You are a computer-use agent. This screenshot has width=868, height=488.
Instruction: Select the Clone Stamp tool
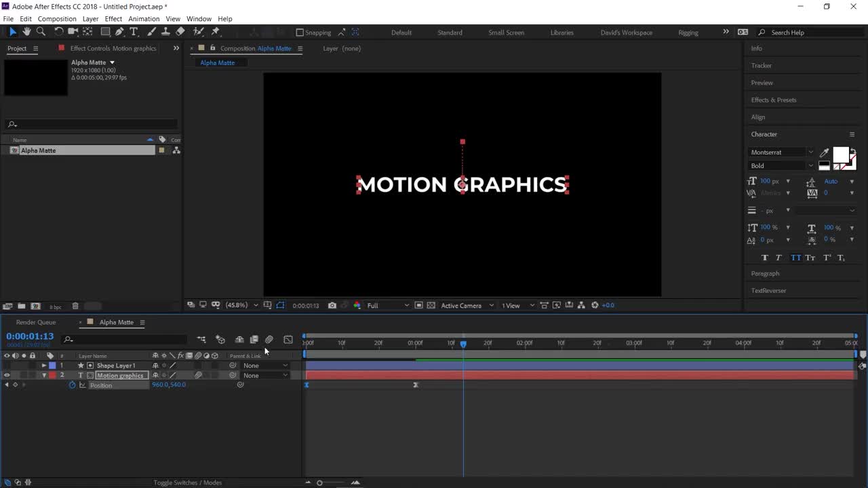(165, 32)
